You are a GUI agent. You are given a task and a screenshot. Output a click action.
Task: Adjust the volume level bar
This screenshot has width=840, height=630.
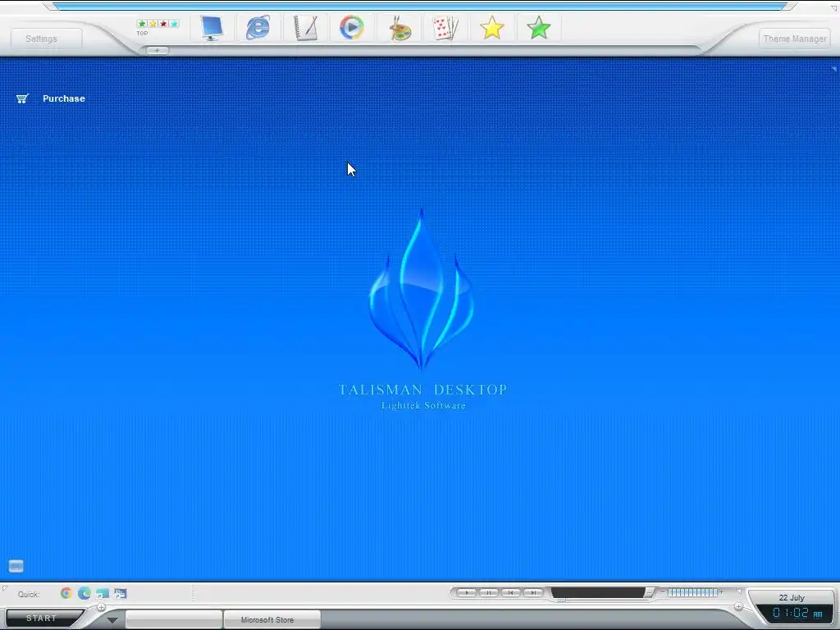[x=692, y=592]
